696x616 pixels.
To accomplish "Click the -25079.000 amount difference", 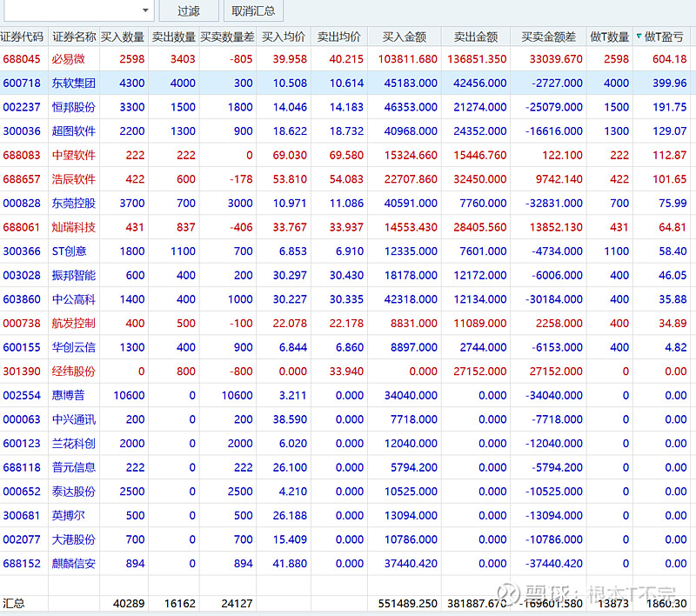I will [x=554, y=107].
